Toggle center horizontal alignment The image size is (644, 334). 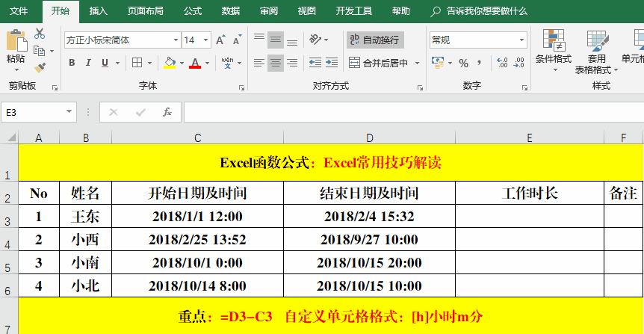click(276, 63)
